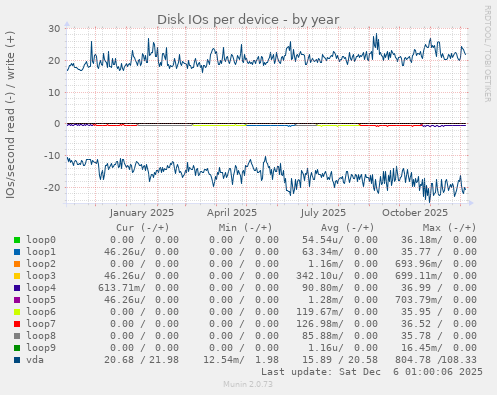This screenshot has width=497, height=395.
Task: Click the Cur (-/+) column header
Action: [x=143, y=228]
